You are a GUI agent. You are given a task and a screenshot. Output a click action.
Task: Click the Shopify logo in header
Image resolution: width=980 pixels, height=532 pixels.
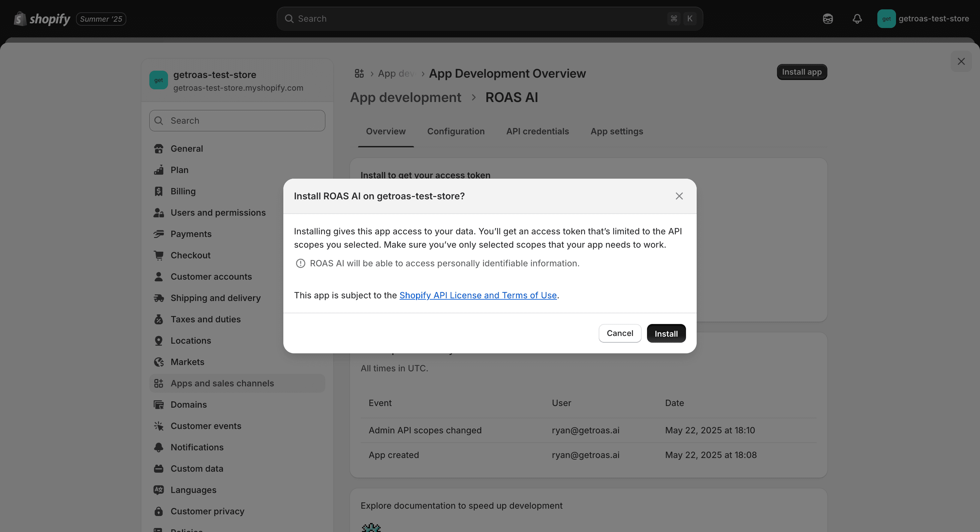pos(42,19)
